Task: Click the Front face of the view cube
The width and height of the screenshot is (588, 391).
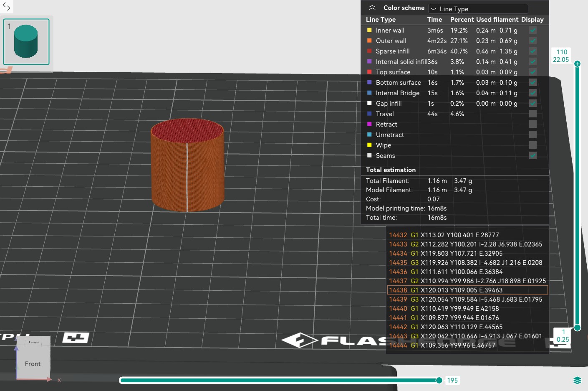Action: pyautogui.click(x=33, y=364)
